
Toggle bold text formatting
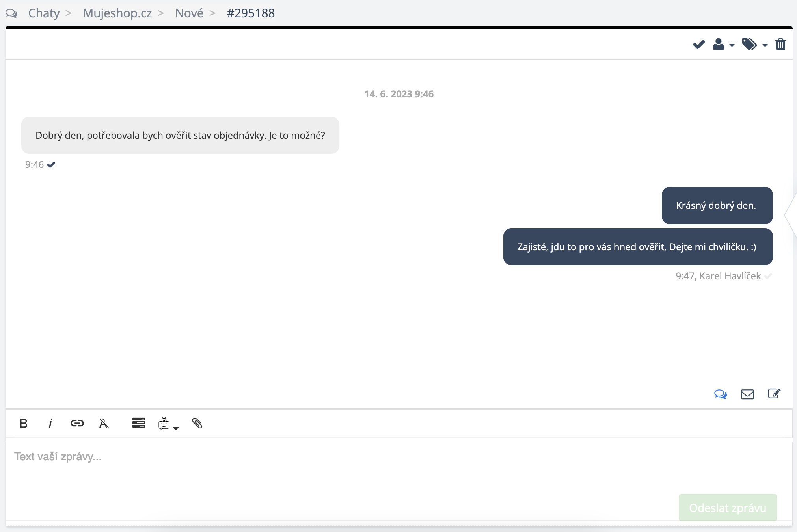pos(23,423)
